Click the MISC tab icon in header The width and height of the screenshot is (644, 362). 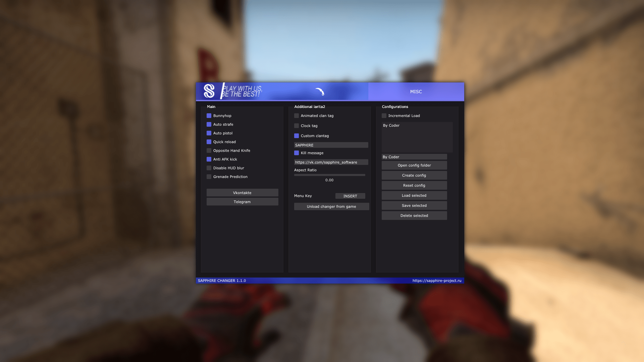coord(416,92)
